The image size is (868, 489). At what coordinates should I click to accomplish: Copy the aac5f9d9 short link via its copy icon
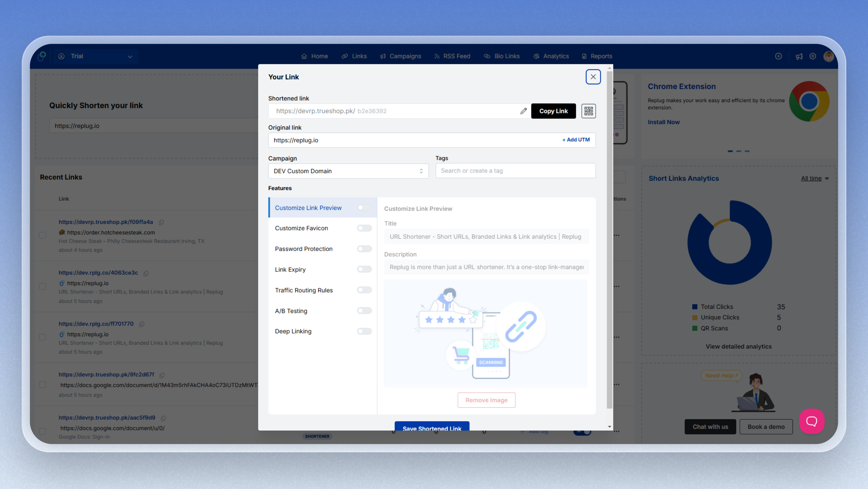164,418
